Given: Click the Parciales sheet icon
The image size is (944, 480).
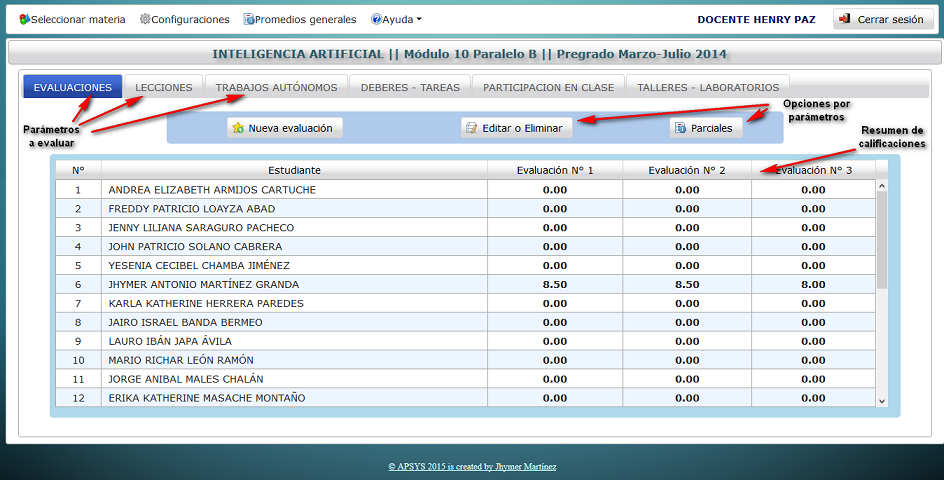Looking at the screenshot, I should (680, 128).
